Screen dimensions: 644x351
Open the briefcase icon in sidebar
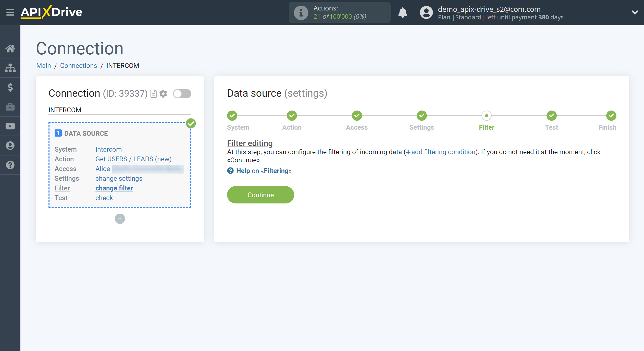pyautogui.click(x=10, y=107)
